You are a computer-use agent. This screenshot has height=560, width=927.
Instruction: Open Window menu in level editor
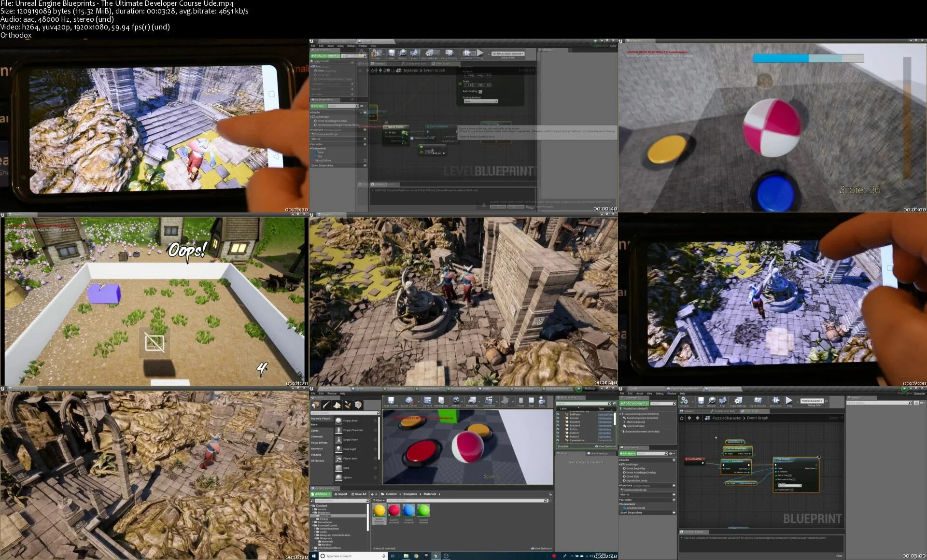(x=332, y=393)
